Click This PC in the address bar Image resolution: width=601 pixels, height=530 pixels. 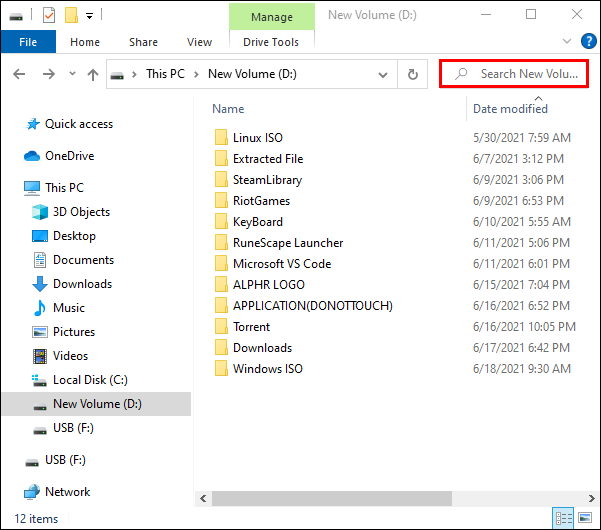coord(166,74)
